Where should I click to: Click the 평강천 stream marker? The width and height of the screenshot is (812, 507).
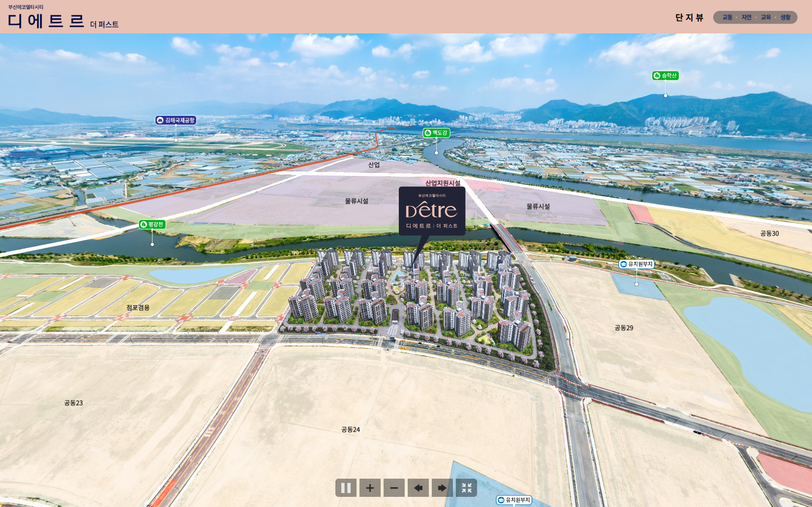click(152, 225)
